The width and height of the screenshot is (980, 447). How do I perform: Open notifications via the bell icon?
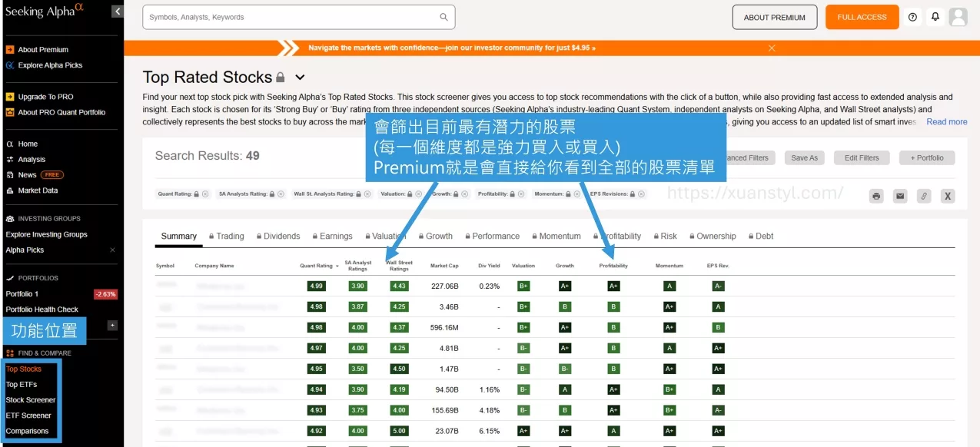[935, 17]
